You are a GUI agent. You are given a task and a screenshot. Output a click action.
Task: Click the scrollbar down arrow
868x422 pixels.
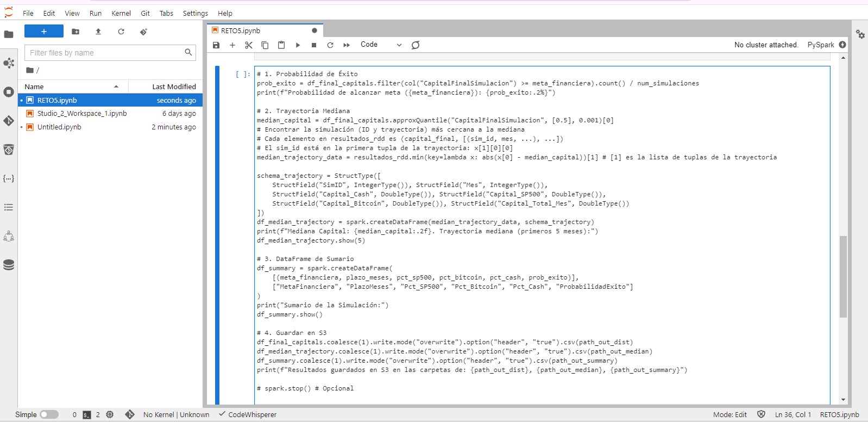(x=843, y=400)
